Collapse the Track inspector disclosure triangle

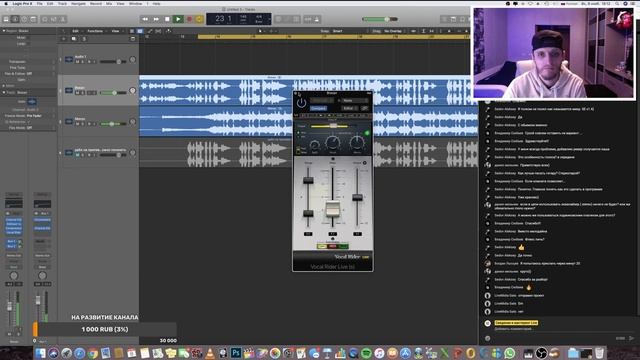click(4, 93)
